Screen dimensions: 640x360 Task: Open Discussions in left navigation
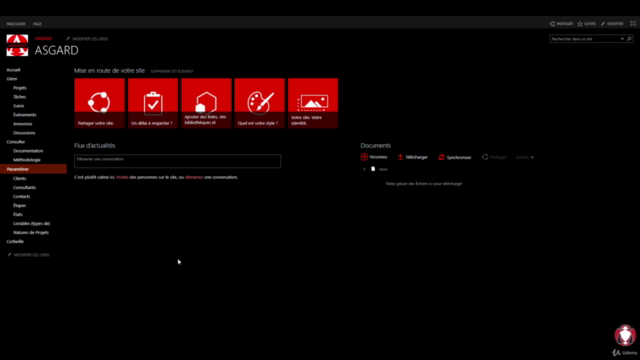point(24,133)
